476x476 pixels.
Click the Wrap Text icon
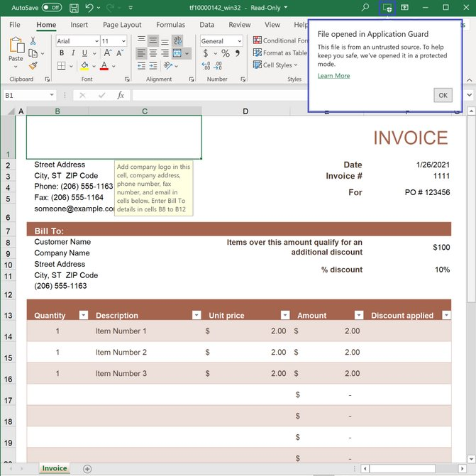pos(178,41)
